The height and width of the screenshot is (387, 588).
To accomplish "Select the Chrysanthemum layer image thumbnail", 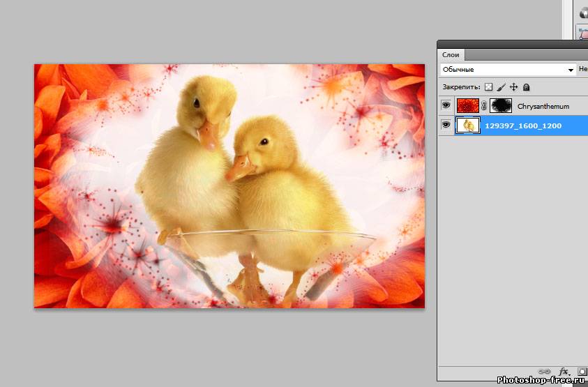I will pyautogui.click(x=467, y=106).
